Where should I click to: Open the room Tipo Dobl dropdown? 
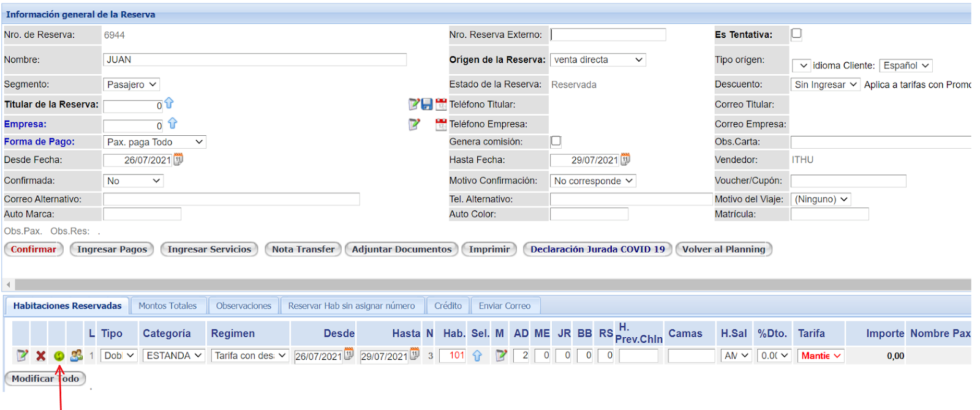(119, 356)
